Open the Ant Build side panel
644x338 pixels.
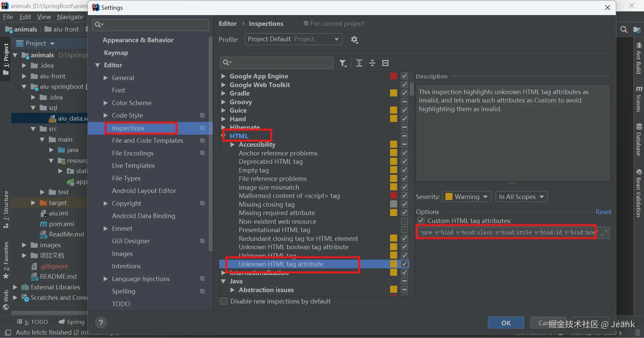[x=639, y=58]
